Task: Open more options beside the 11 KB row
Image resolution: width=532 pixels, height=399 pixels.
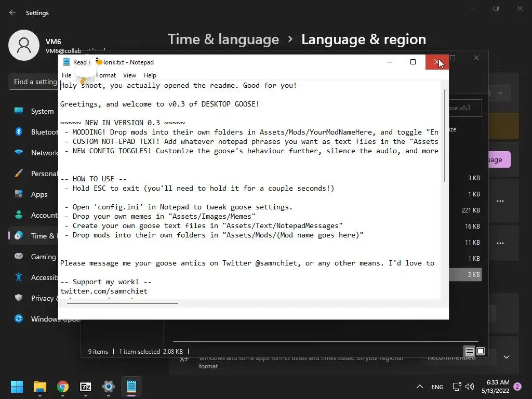Action: click(x=500, y=243)
